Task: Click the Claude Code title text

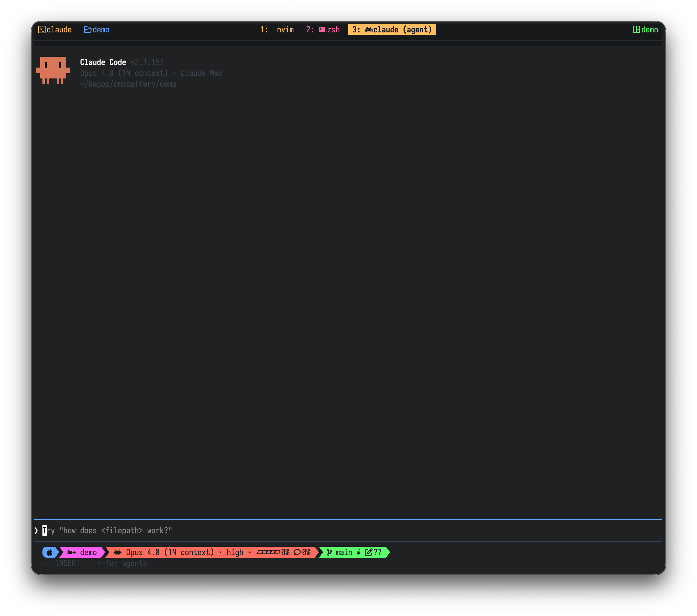Action: [x=103, y=62]
